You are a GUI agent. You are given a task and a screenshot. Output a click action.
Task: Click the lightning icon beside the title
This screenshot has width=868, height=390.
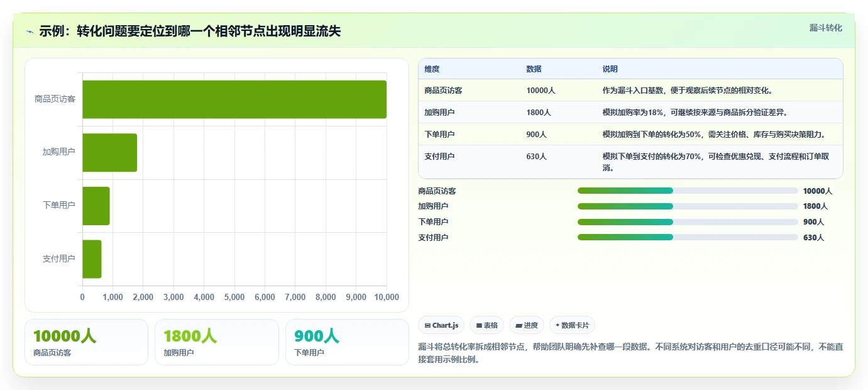point(30,31)
